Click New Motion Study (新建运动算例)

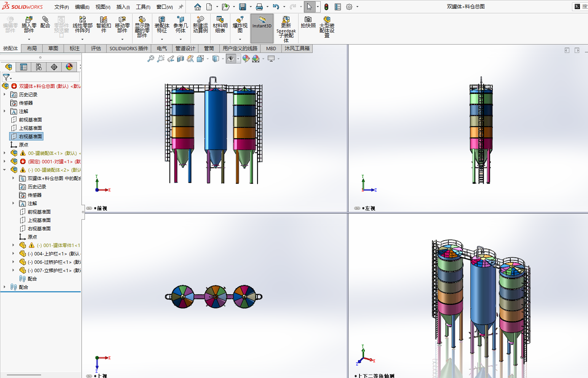(x=200, y=24)
